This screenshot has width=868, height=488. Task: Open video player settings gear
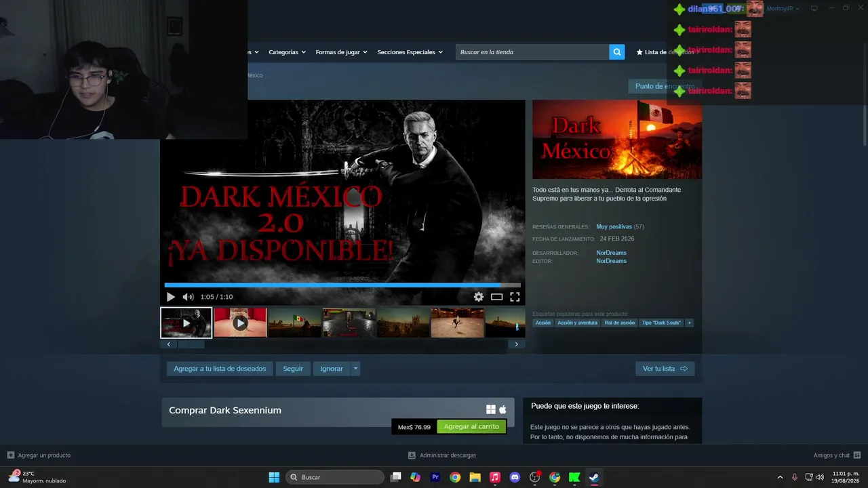click(479, 297)
